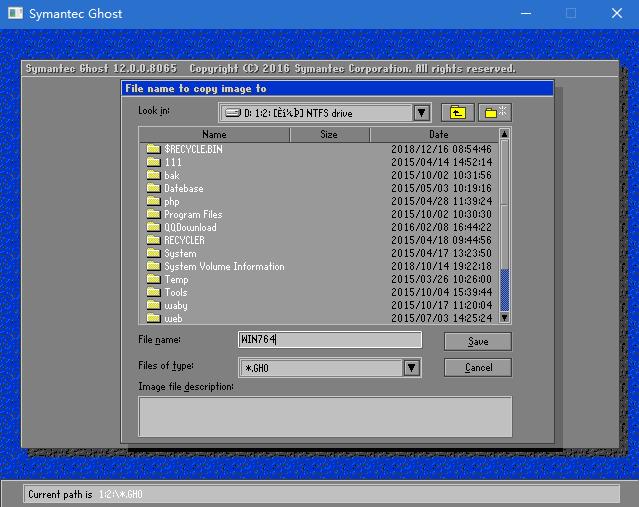Click the Symantec Ghost title bar icon

point(15,13)
